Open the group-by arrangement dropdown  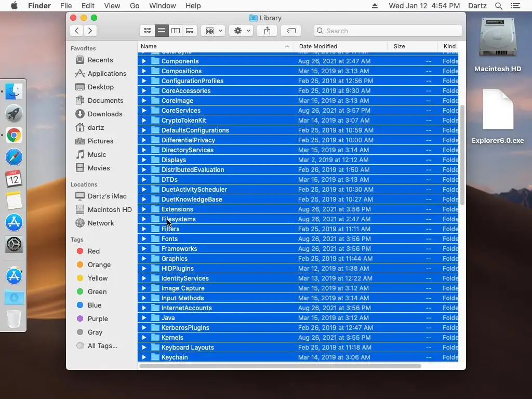click(213, 31)
